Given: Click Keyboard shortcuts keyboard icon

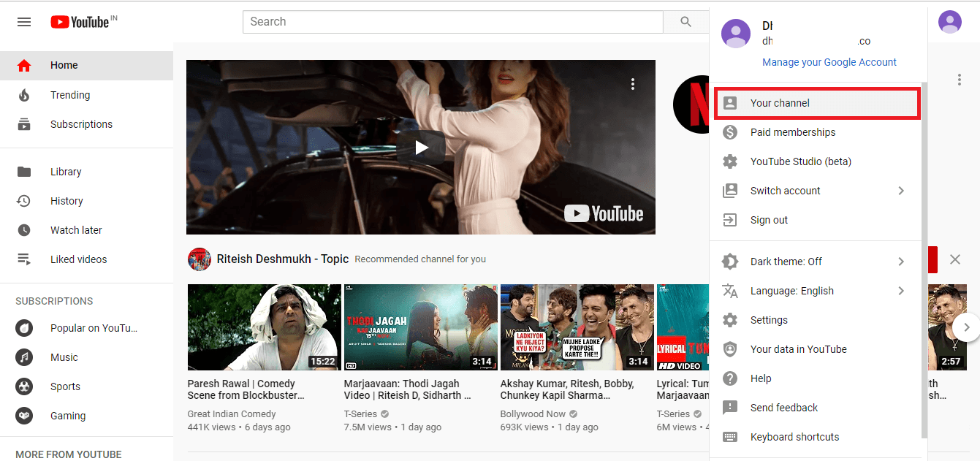Looking at the screenshot, I should tap(730, 437).
